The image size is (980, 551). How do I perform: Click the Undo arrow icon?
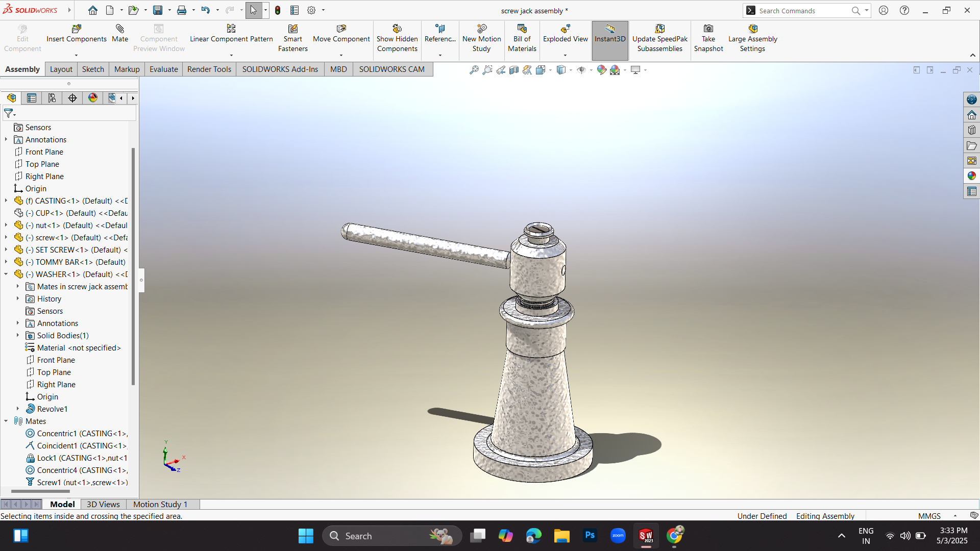(205, 10)
